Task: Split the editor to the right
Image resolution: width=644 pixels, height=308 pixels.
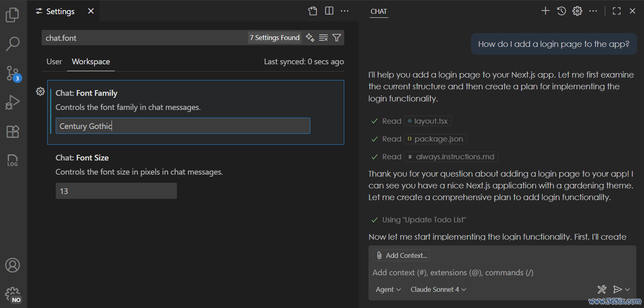Action: 329,11
